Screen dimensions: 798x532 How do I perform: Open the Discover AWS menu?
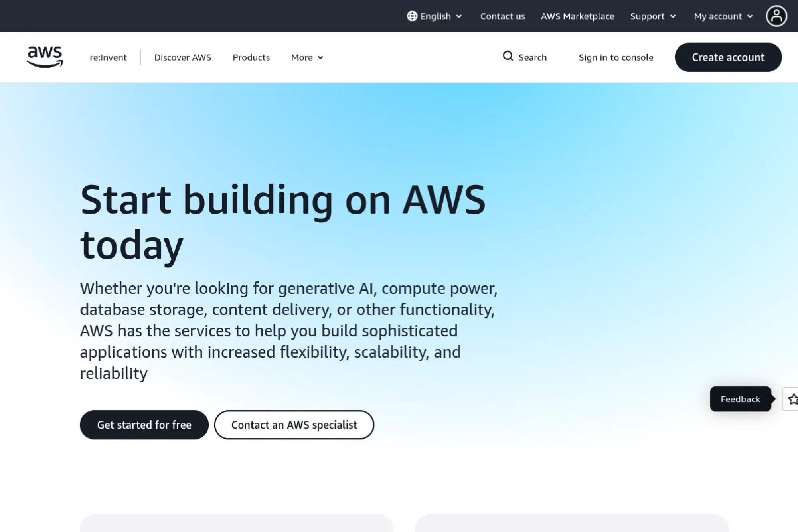pos(182,57)
